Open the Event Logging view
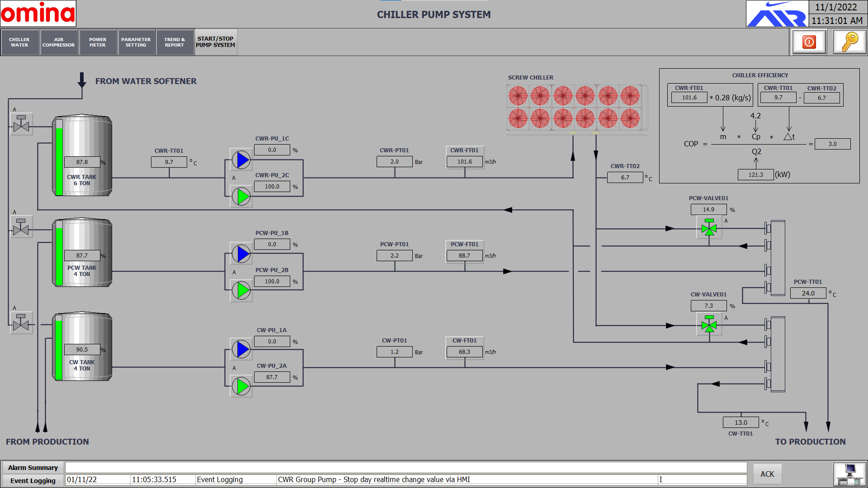The width and height of the screenshot is (868, 488). [x=33, y=480]
